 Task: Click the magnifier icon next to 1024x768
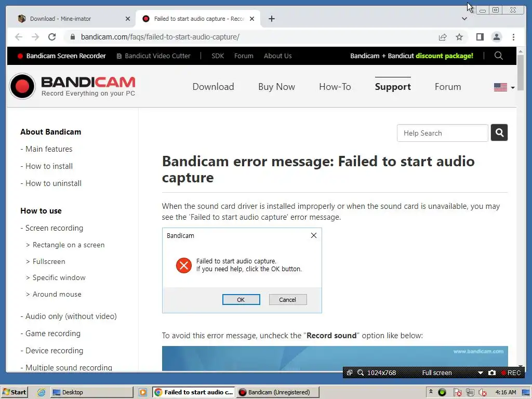coord(361,373)
